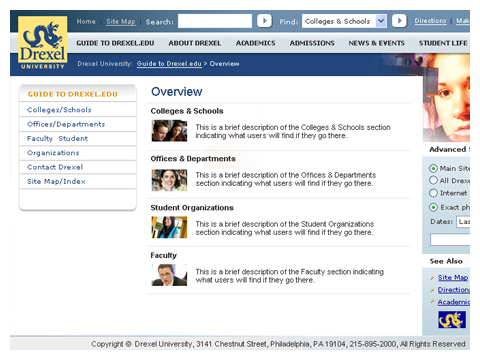This screenshot has height=360, width=480.
Task: Click the Academic link under See Also
Action: [x=454, y=302]
